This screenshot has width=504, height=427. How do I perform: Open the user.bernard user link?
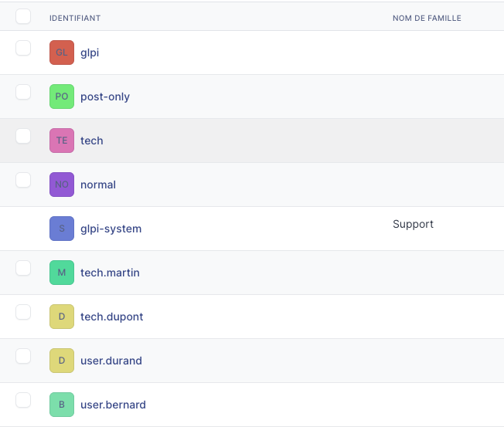pos(113,405)
